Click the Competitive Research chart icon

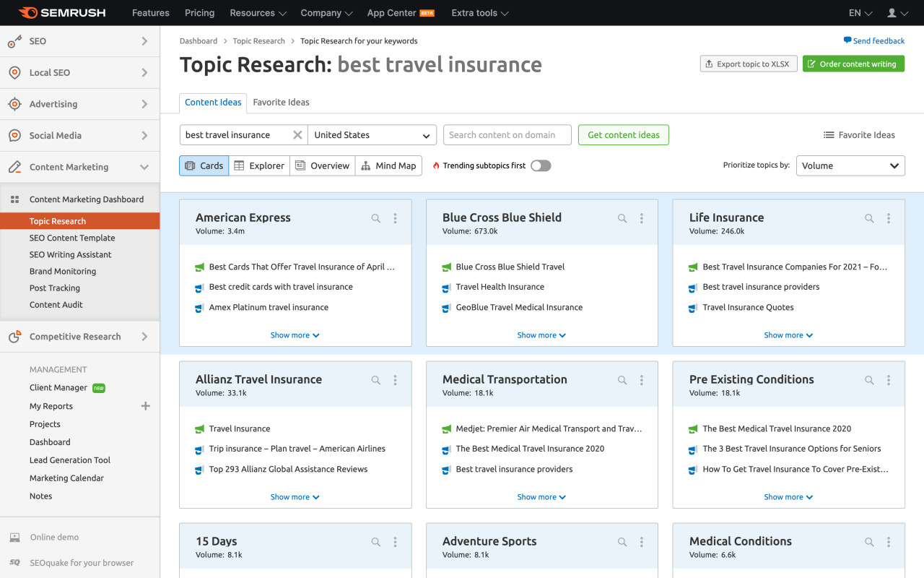(14, 337)
